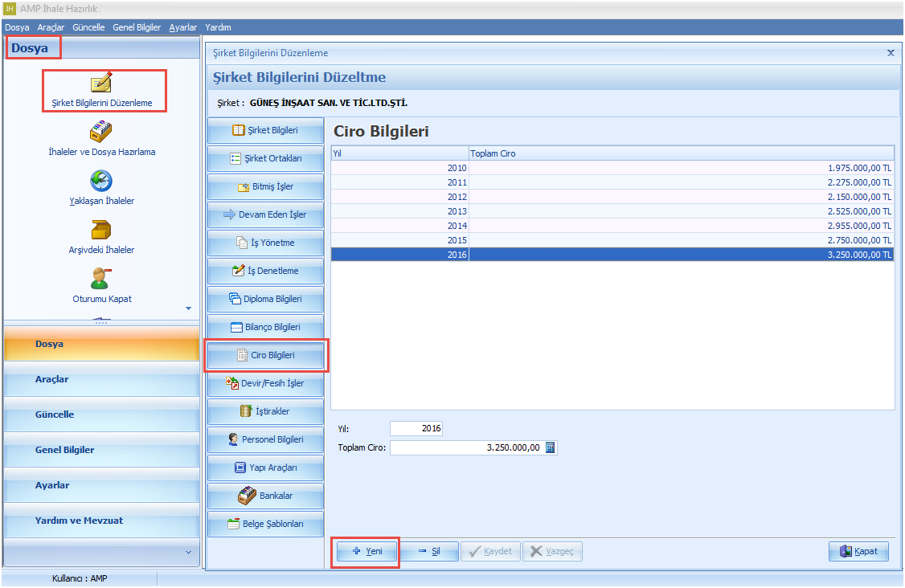Open İhaleler ve Dosya Hazırlama icon
The image size is (905, 588).
tap(101, 132)
